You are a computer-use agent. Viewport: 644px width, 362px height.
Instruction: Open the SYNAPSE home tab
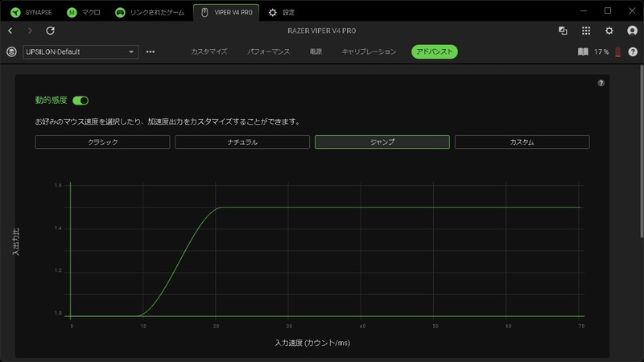pyautogui.click(x=31, y=12)
